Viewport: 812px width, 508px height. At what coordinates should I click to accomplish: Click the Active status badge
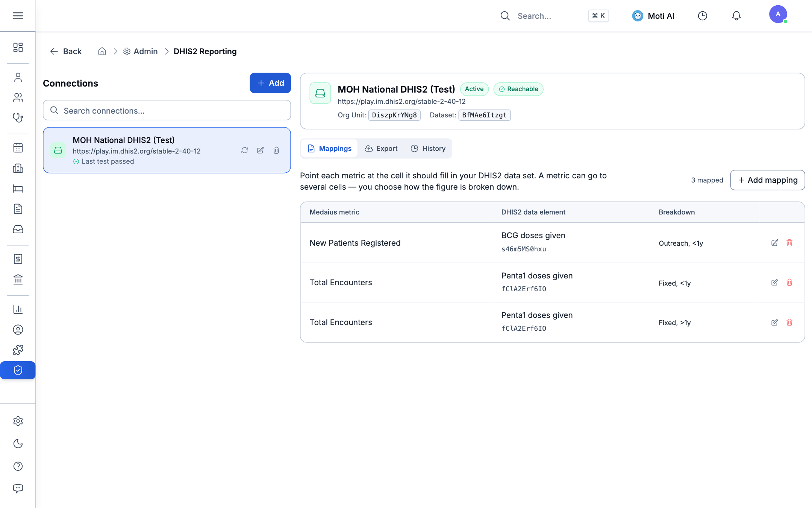(474, 89)
